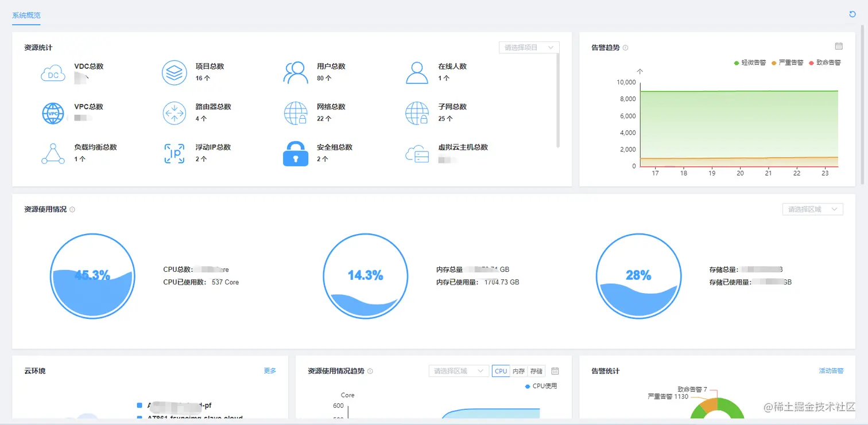Viewport: 868px width, 425px height.
Task: Click the 用户总数 value "80 个"
Action: coord(324,79)
